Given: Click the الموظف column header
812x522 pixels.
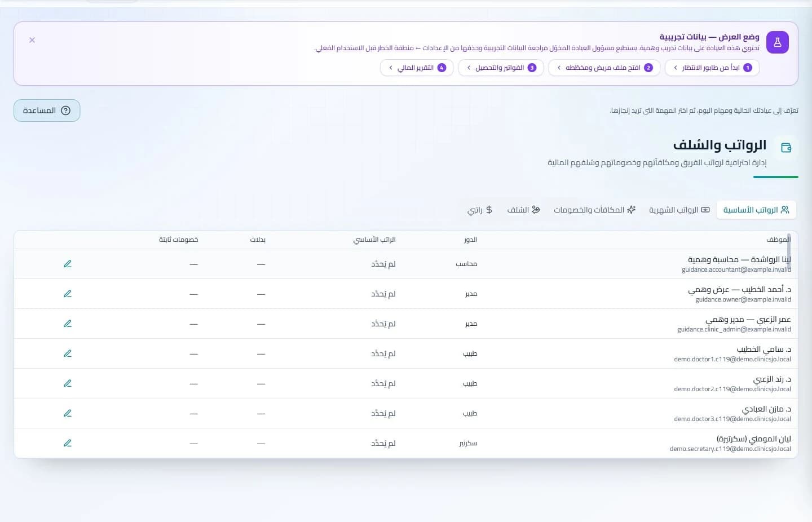Looking at the screenshot, I should (x=778, y=240).
